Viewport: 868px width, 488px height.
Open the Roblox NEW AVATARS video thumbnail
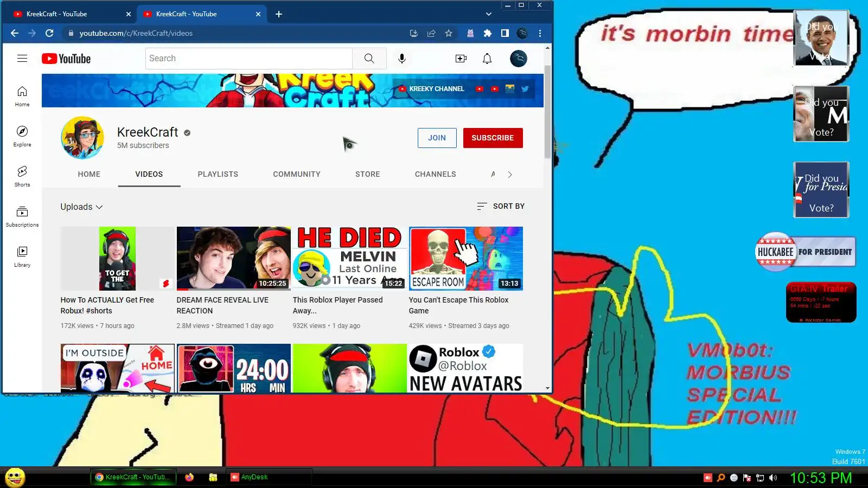click(x=466, y=368)
